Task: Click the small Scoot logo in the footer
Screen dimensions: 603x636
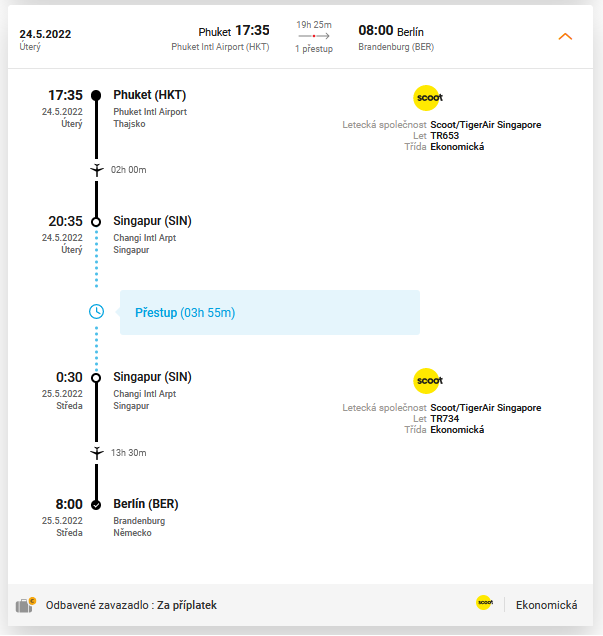Action: point(485,602)
